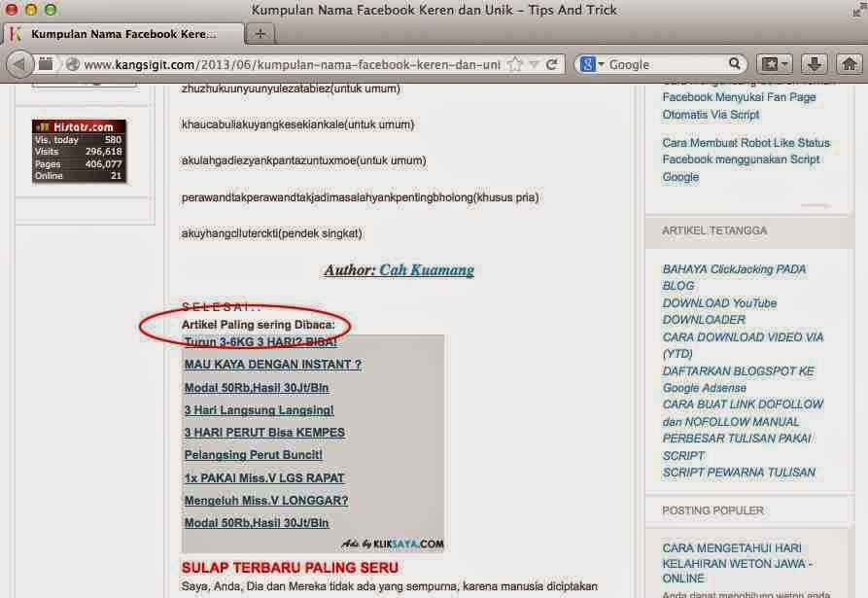
Task: Open Facebook Menyukai Fan Page Otomatis link
Action: coord(739,106)
